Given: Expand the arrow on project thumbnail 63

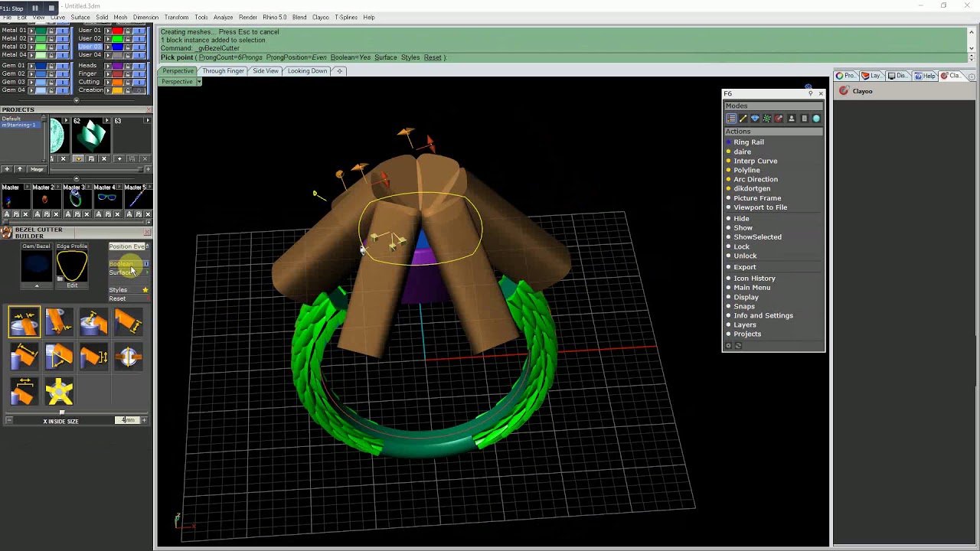Looking at the screenshot, I should tap(148, 120).
